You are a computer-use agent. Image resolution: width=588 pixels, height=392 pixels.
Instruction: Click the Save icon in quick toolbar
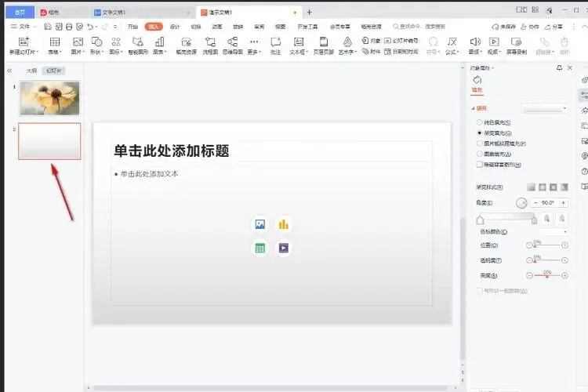point(48,27)
